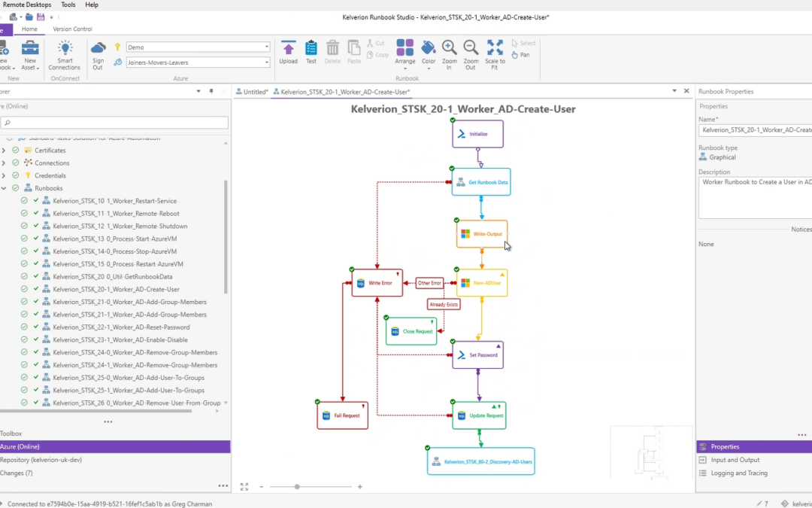Click the runbook Description text box

[x=755, y=197]
